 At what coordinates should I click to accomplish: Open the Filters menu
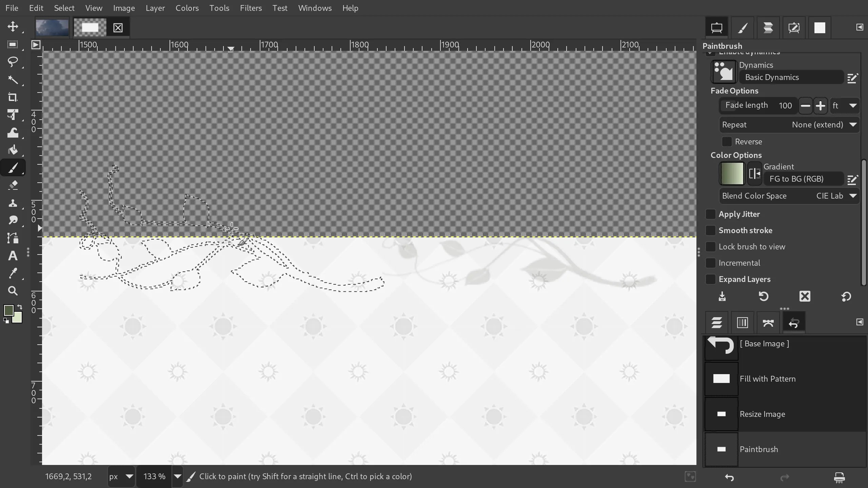click(251, 8)
